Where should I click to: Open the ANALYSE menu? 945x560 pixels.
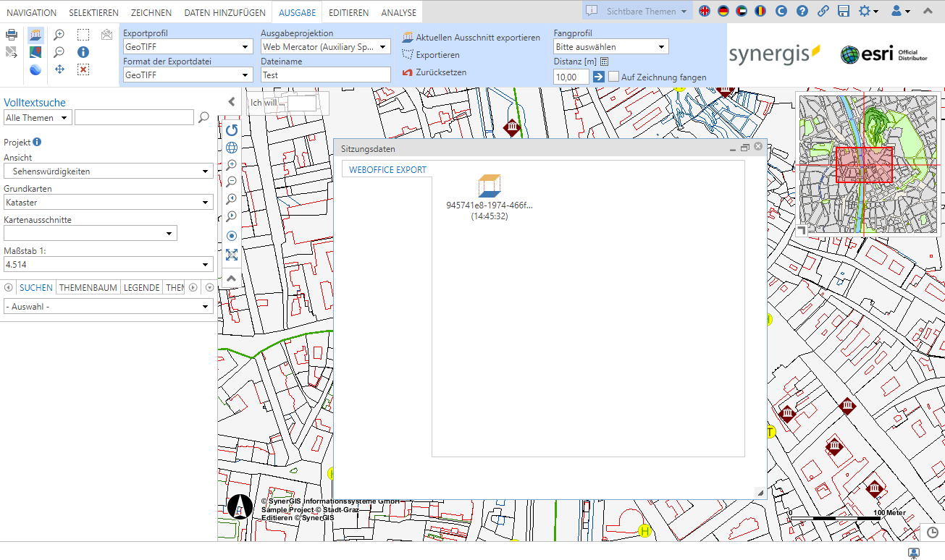tap(398, 12)
